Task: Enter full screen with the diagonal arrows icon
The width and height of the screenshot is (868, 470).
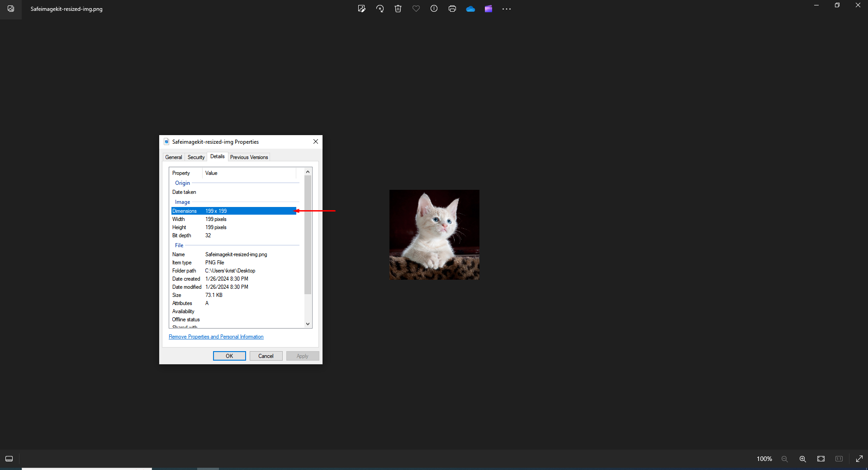Action: pos(859,459)
